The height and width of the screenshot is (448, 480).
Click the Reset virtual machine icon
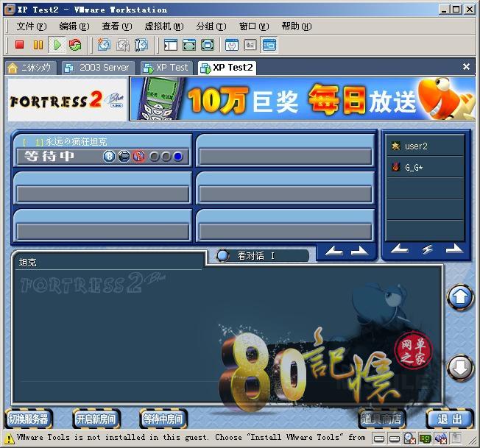pyautogui.click(x=75, y=45)
